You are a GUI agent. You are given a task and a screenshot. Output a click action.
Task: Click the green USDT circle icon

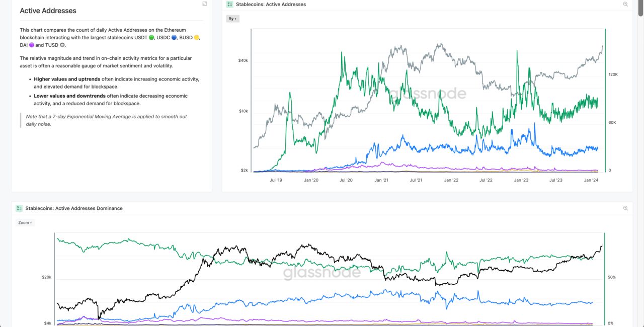151,38
